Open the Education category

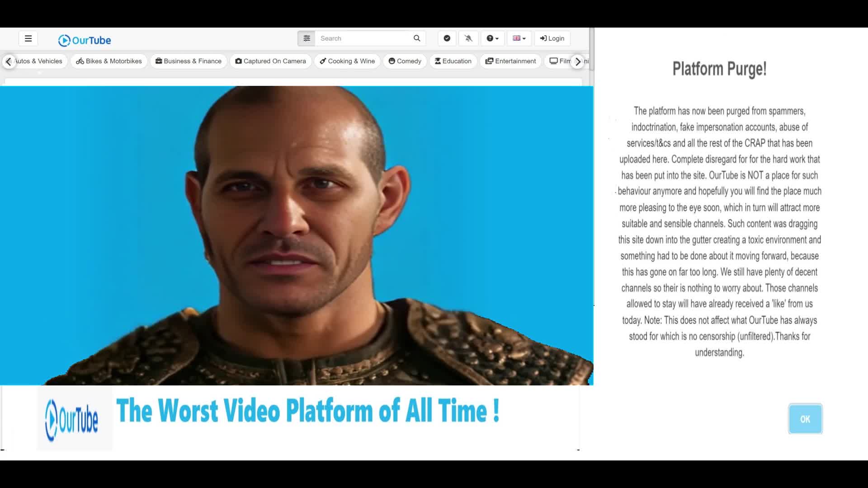pyautogui.click(x=453, y=61)
